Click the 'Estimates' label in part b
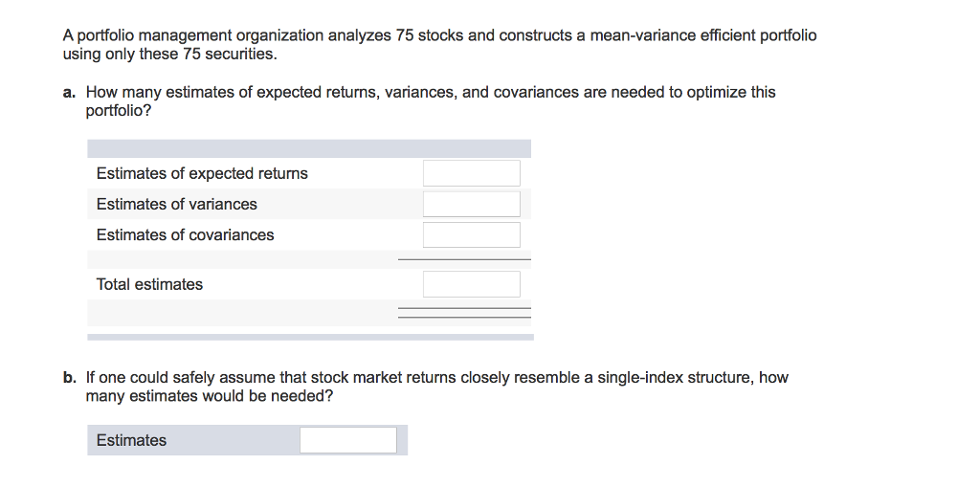Viewport: 980px width, 487px height. (x=131, y=440)
